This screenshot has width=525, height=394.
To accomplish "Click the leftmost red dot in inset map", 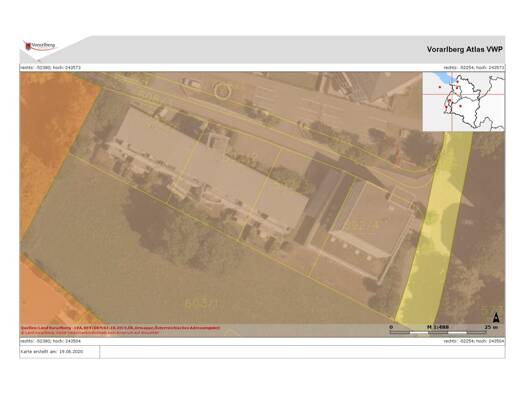I will [x=440, y=87].
